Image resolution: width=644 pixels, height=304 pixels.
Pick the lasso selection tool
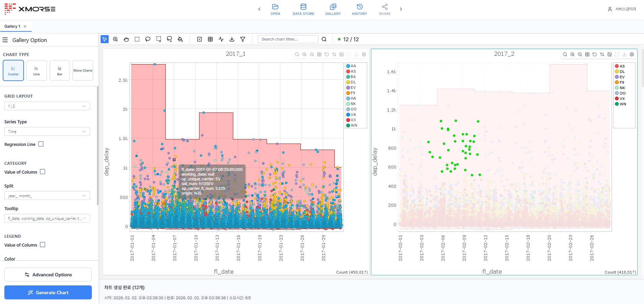tap(148, 39)
